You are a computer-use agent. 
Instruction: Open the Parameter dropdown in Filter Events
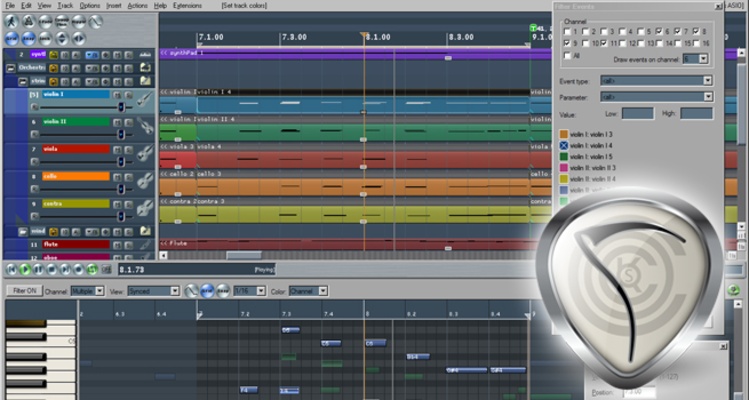[x=707, y=97]
